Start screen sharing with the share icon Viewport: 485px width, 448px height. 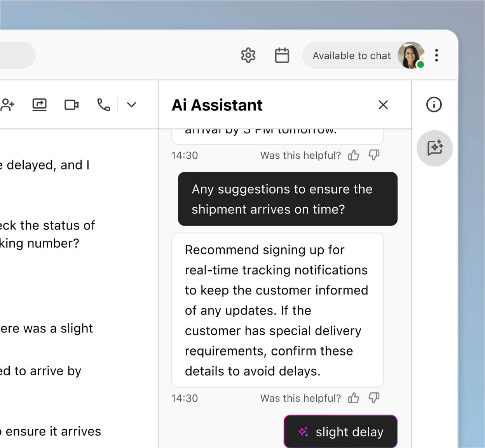click(x=39, y=105)
